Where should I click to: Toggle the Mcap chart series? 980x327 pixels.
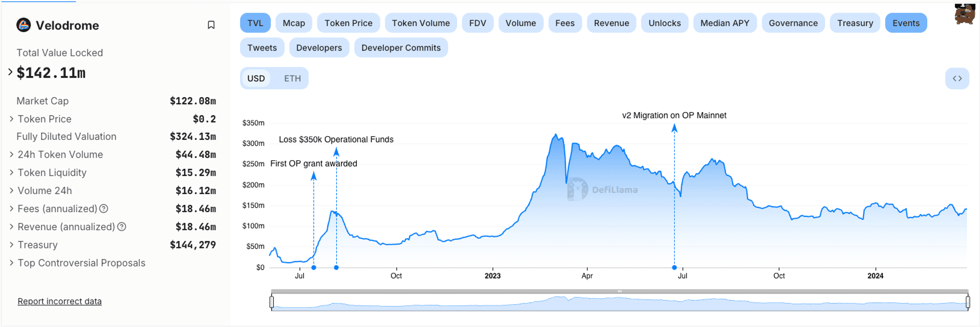[294, 23]
